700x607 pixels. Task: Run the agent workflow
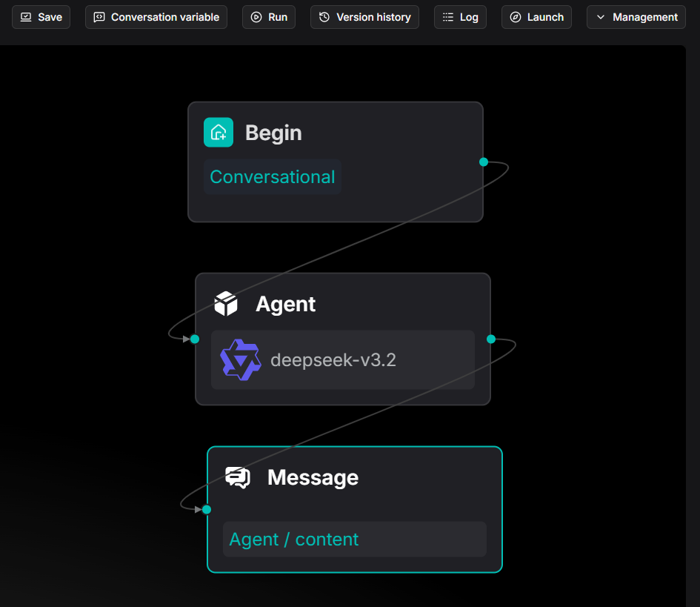[x=269, y=17]
